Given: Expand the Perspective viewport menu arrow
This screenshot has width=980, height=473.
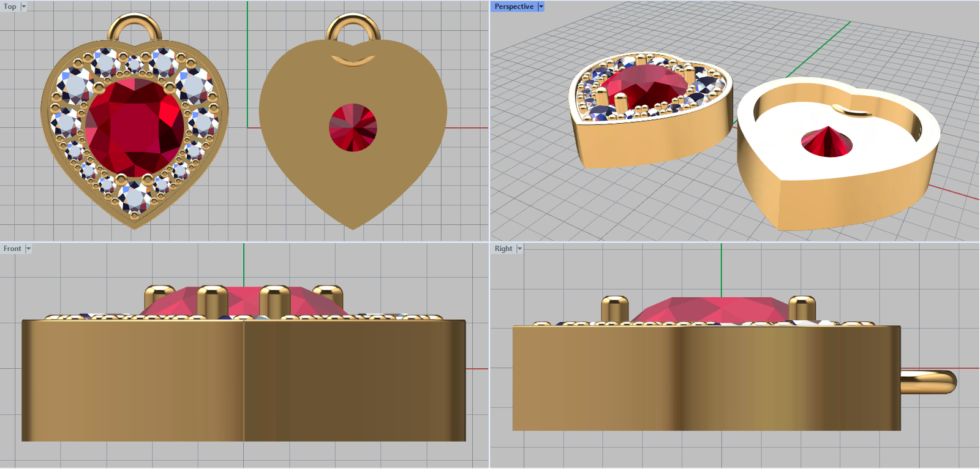Looking at the screenshot, I should (541, 7).
